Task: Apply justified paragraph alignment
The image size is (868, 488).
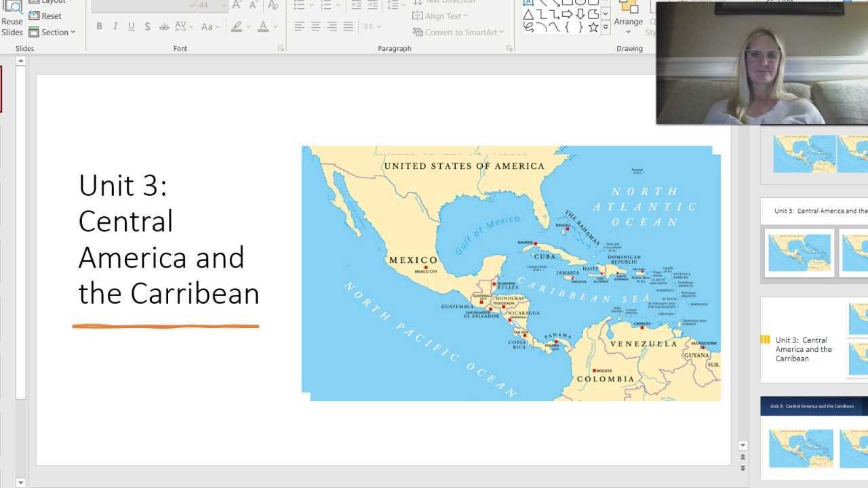Action: [x=348, y=26]
